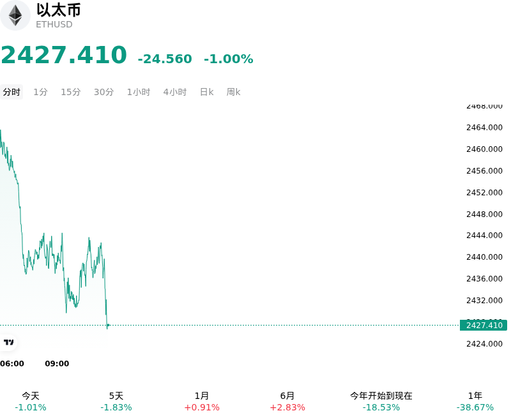
Task: Click the 09:00 time axis marker
Action: (x=57, y=363)
